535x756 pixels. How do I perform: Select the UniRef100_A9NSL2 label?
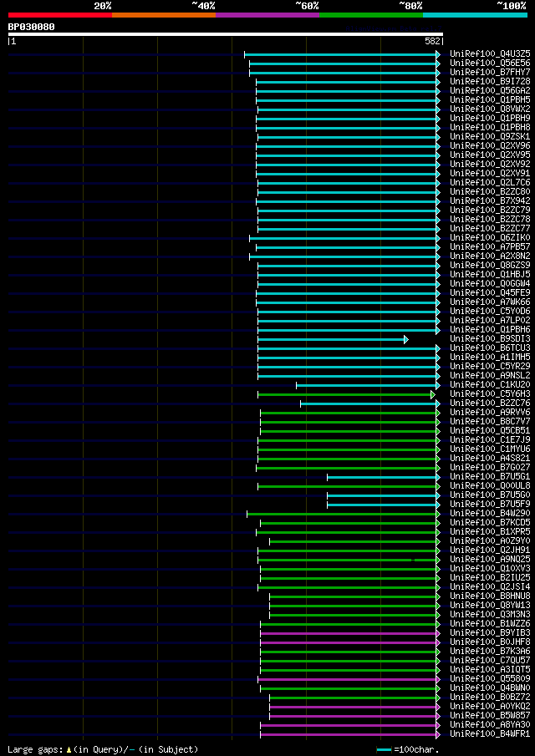[x=490, y=376]
